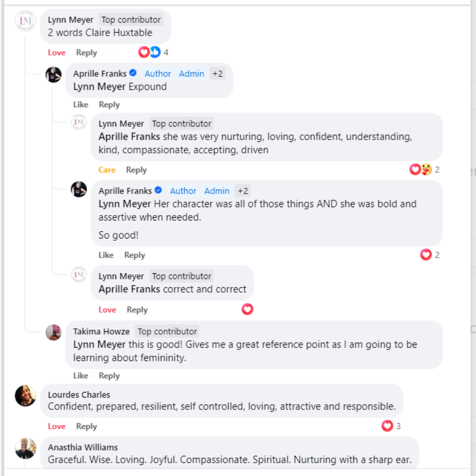Click the Aprille Franks mention in 'correct and correct'

point(129,290)
